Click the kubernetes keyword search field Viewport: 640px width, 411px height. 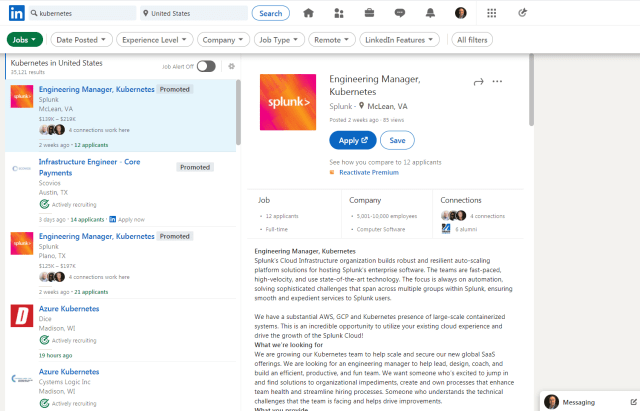click(x=83, y=13)
